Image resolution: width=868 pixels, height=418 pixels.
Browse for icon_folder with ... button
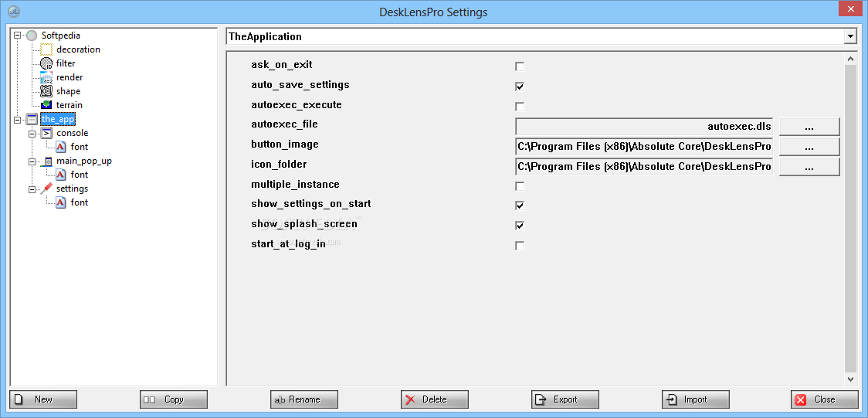(x=809, y=167)
